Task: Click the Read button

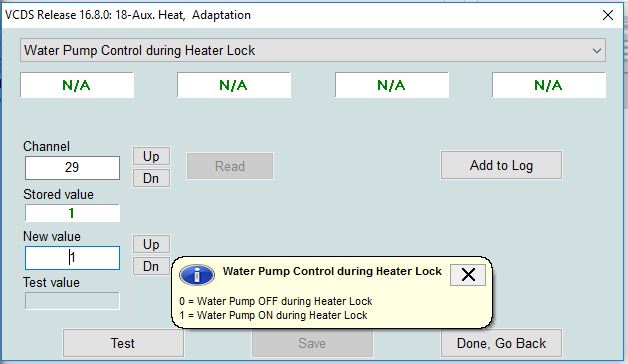Action: tap(230, 166)
